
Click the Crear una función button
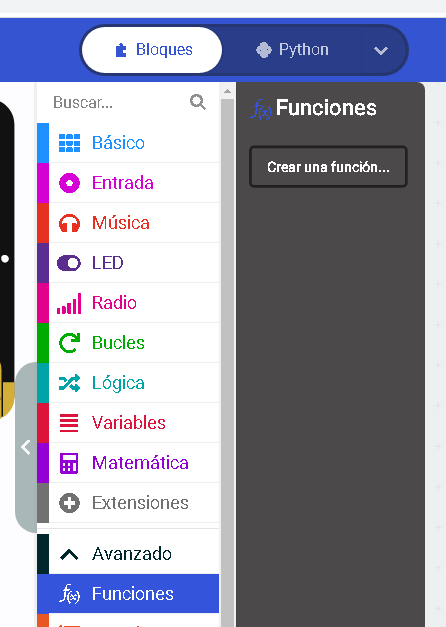tap(328, 167)
